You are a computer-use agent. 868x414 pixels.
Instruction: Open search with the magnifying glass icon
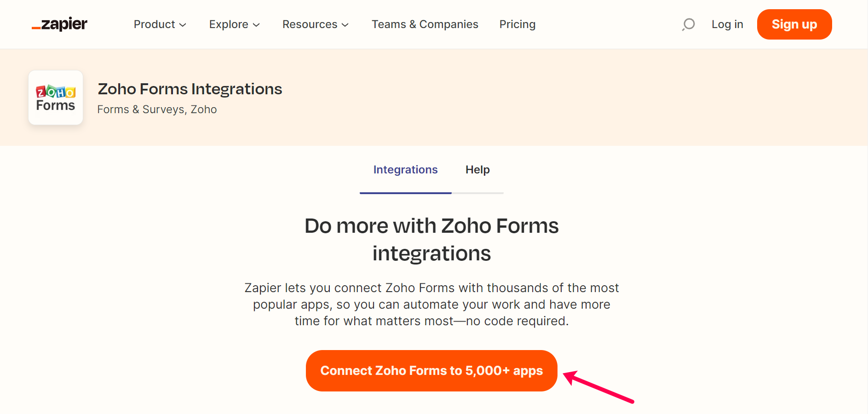tap(688, 24)
